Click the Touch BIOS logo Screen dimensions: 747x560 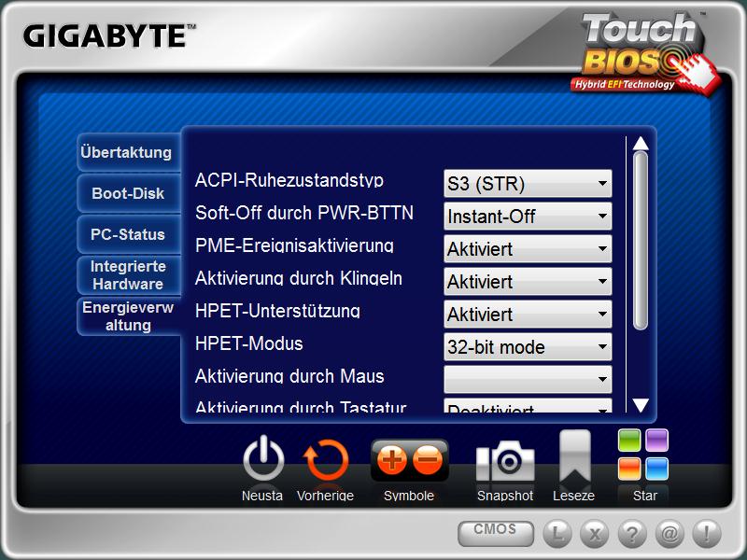click(x=645, y=53)
